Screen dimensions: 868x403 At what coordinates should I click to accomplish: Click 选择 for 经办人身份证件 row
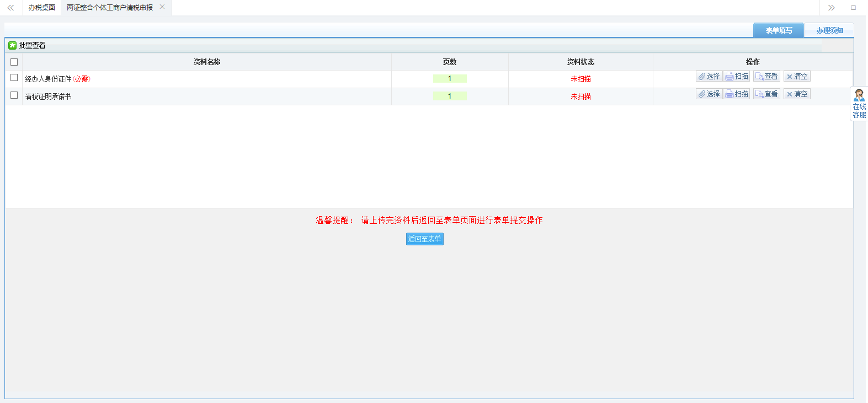pos(709,77)
